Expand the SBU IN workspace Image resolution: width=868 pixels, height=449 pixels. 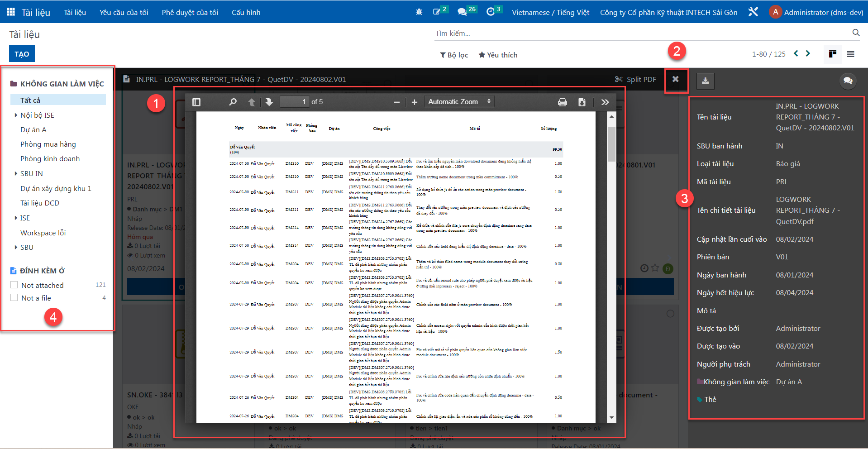point(16,173)
